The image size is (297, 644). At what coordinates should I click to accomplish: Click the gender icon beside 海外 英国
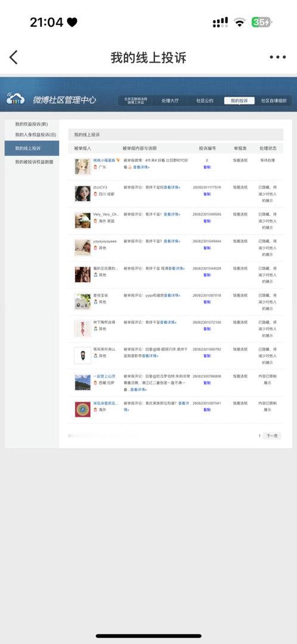tap(95, 221)
